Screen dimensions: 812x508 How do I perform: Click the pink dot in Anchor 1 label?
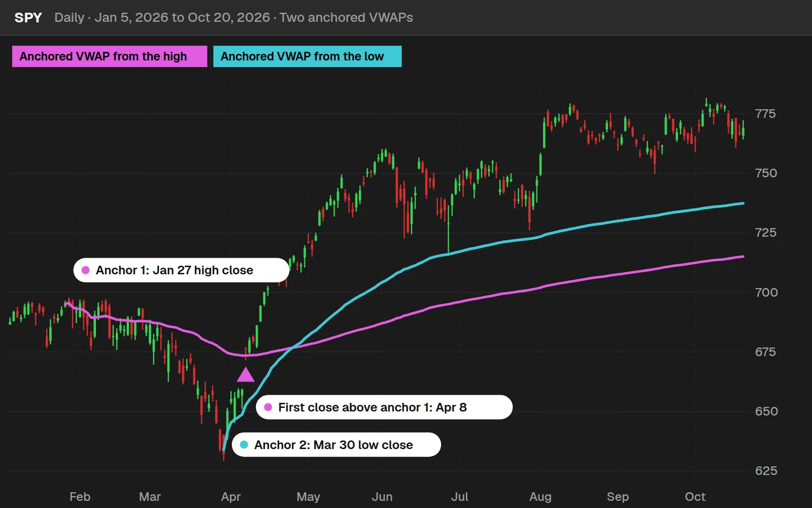pos(86,270)
